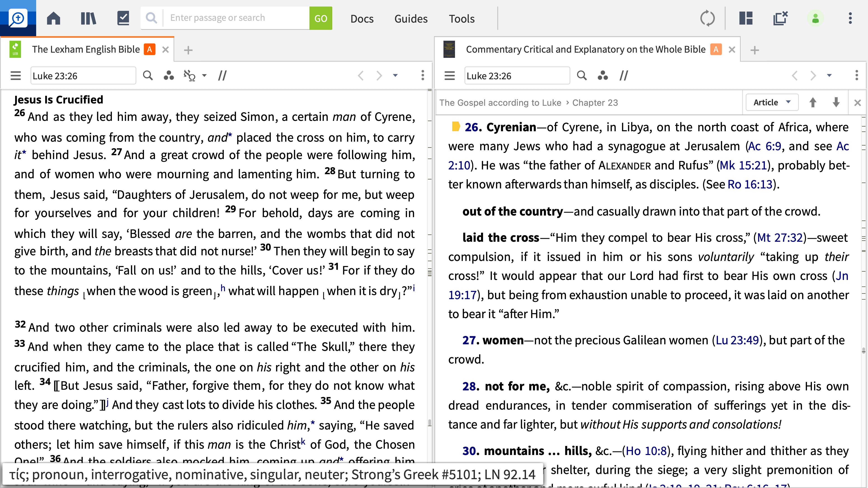Open the Article navigation dropdown
This screenshot has width=868, height=488.
coord(772,102)
